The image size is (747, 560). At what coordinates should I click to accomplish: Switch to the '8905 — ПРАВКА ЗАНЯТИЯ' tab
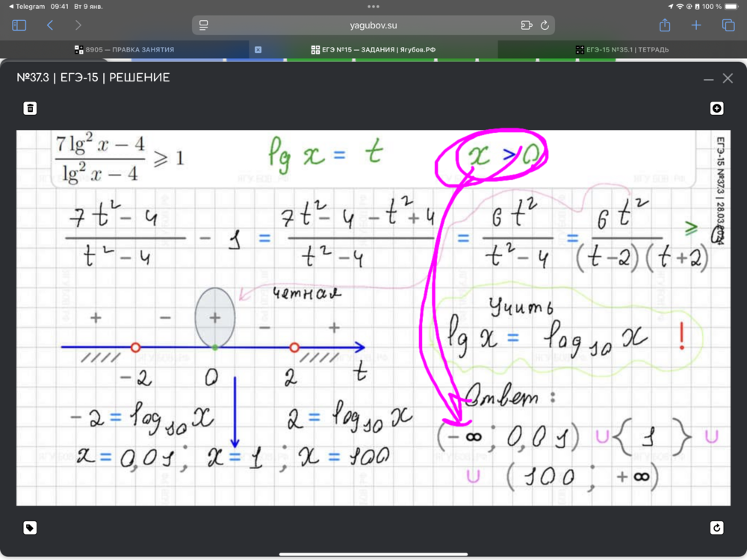(124, 50)
